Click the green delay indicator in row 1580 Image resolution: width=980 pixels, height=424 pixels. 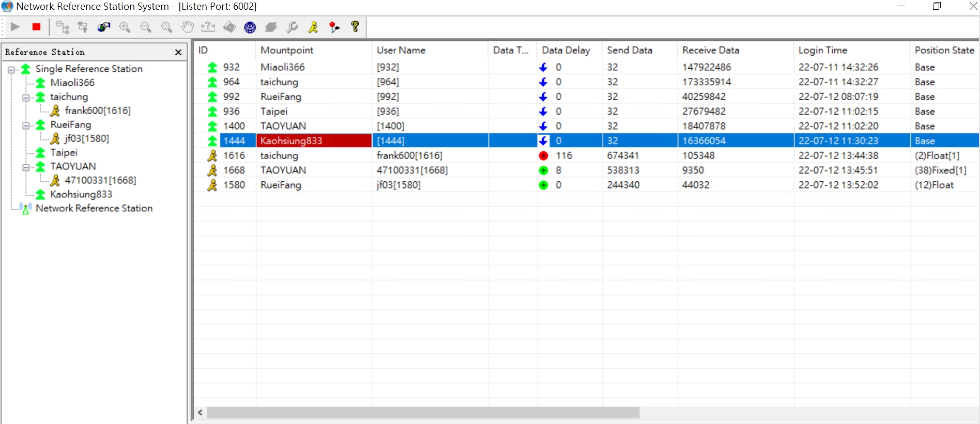(x=543, y=185)
